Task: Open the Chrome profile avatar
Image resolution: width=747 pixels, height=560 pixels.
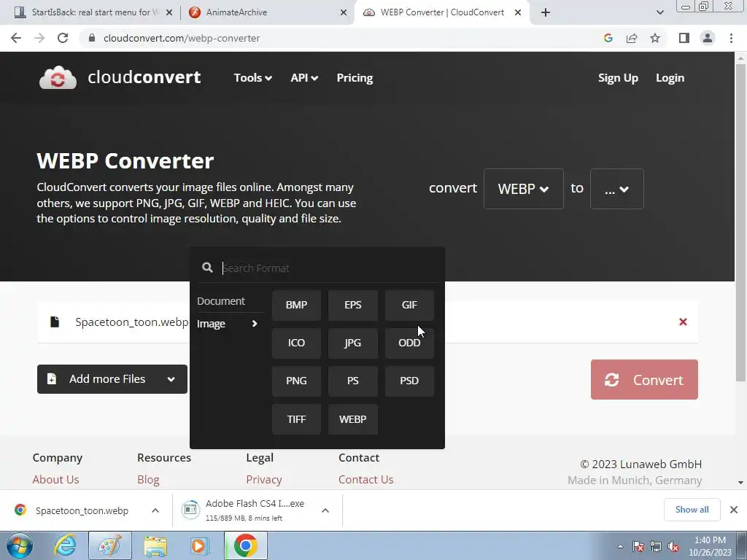Action: point(708,38)
